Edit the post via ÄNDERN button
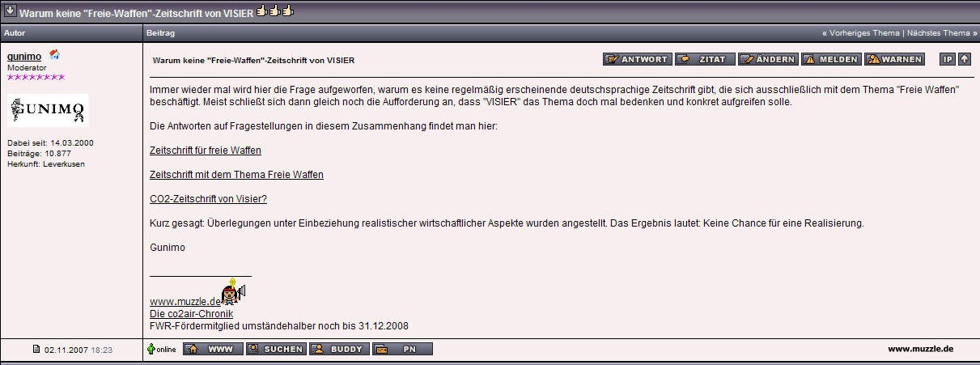The image size is (980, 365). 768,59
